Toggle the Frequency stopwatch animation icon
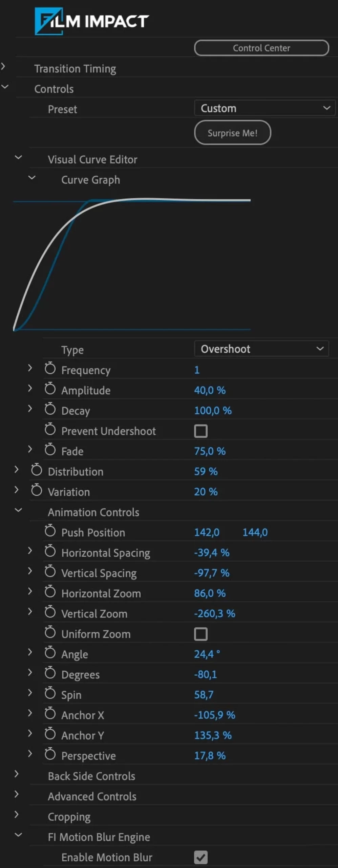The width and height of the screenshot is (338, 868). click(x=50, y=369)
